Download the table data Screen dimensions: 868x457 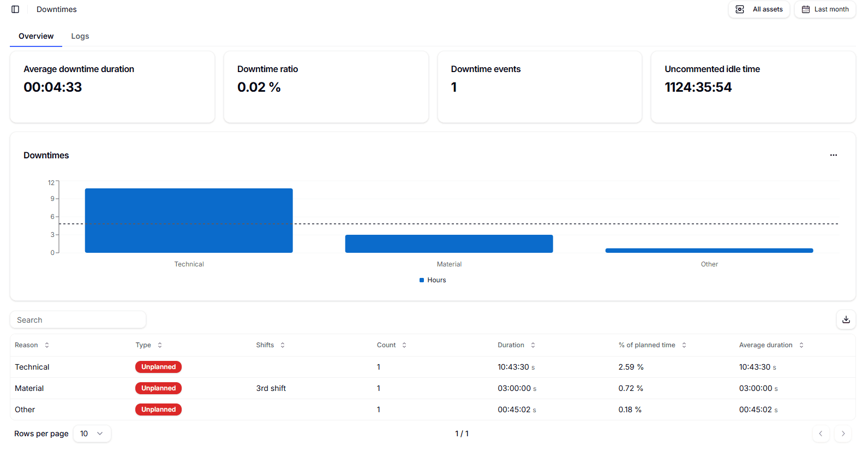[846, 320]
